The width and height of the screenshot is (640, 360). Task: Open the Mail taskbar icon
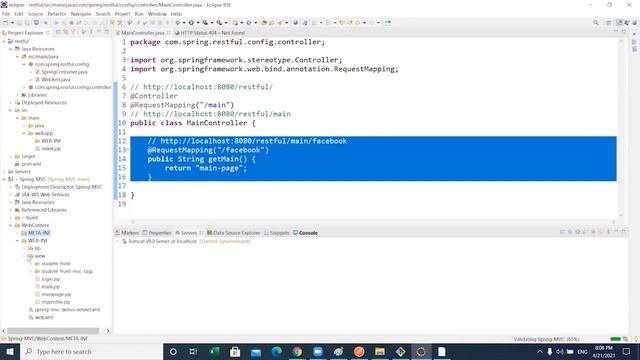pyautogui.click(x=256, y=351)
